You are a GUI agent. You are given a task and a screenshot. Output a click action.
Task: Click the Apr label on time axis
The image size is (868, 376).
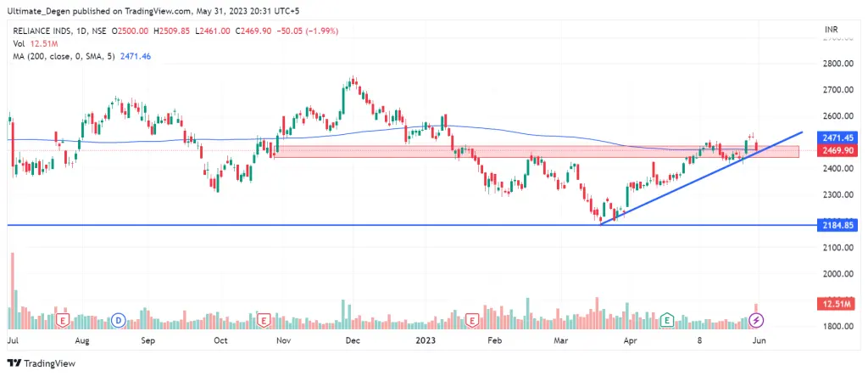point(630,340)
